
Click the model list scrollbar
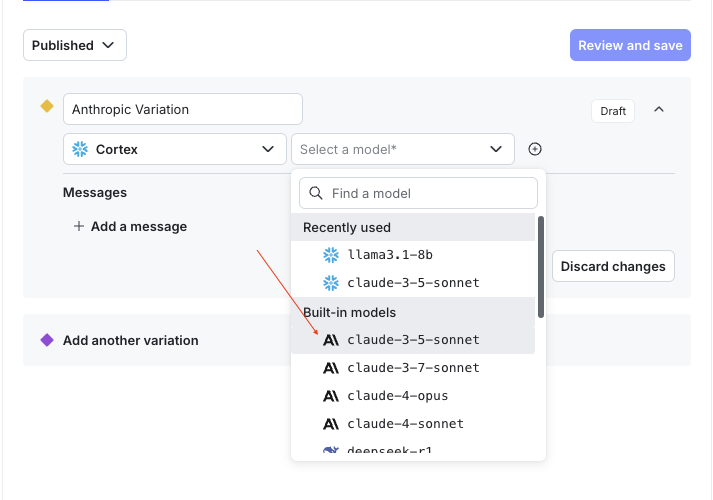(541, 266)
